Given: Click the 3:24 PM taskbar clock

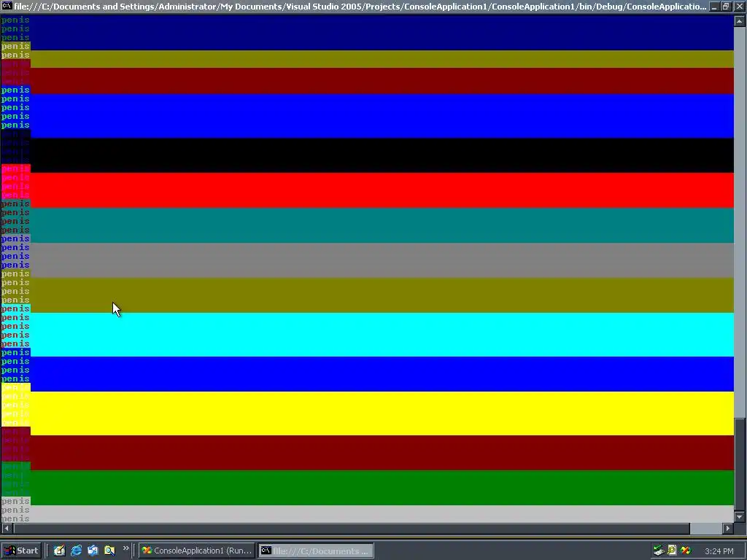Looking at the screenshot, I should [x=719, y=551].
